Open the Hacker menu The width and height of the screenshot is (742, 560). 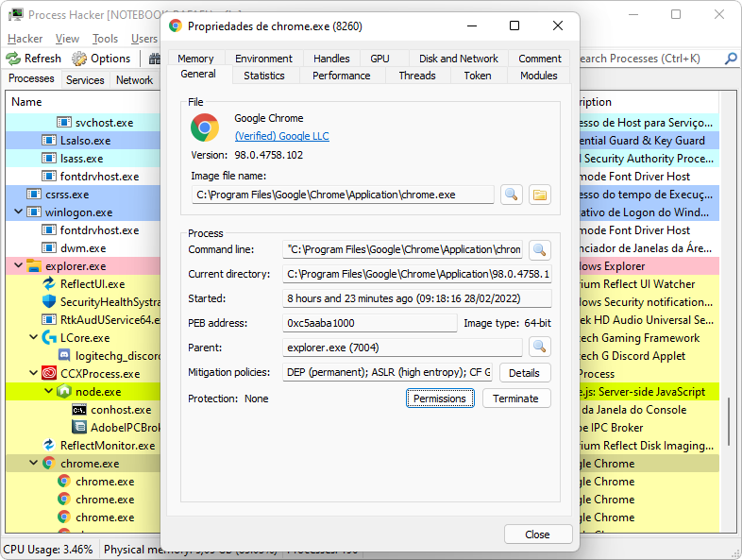click(25, 39)
